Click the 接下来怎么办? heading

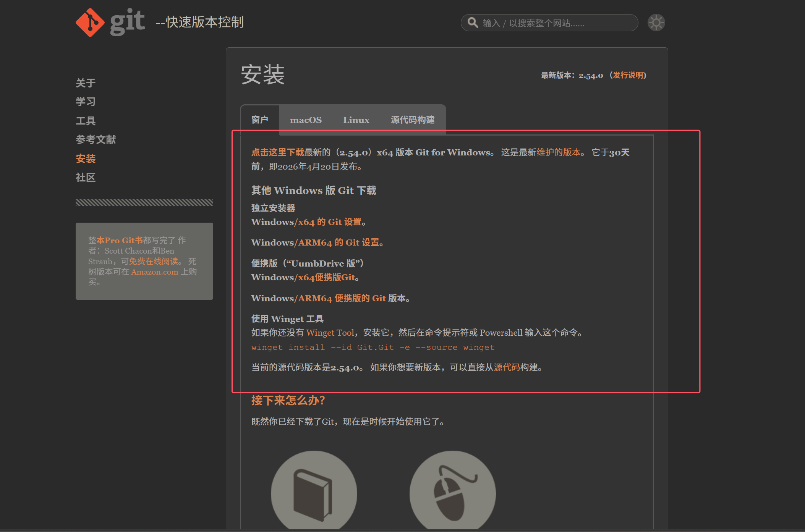click(288, 400)
